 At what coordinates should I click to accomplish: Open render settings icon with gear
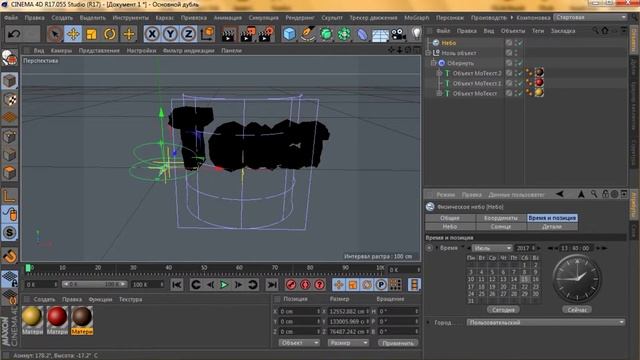266,34
